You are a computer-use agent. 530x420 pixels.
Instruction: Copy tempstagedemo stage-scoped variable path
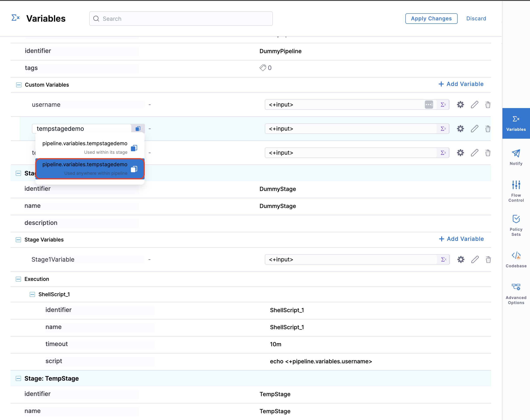coord(134,148)
